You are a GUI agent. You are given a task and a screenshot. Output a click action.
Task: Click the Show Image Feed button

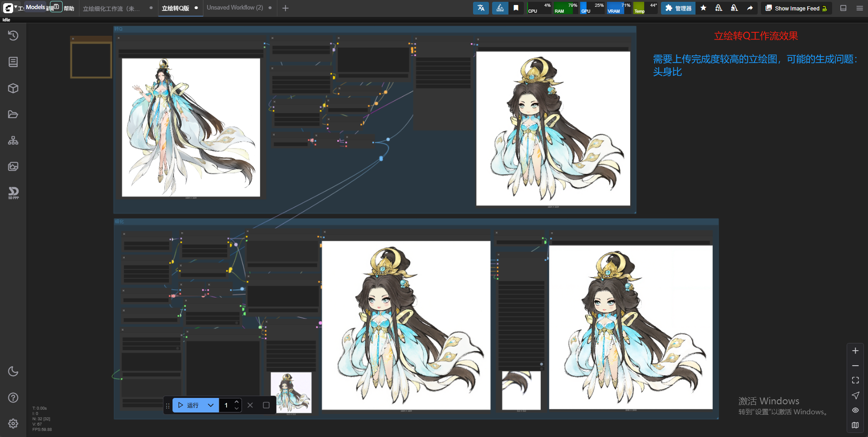point(796,8)
